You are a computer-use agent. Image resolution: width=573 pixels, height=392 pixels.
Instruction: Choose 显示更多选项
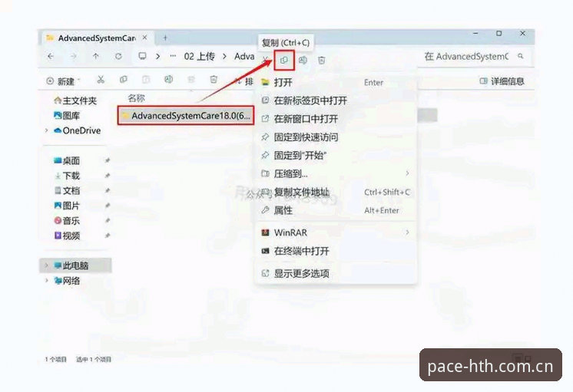click(x=336, y=273)
